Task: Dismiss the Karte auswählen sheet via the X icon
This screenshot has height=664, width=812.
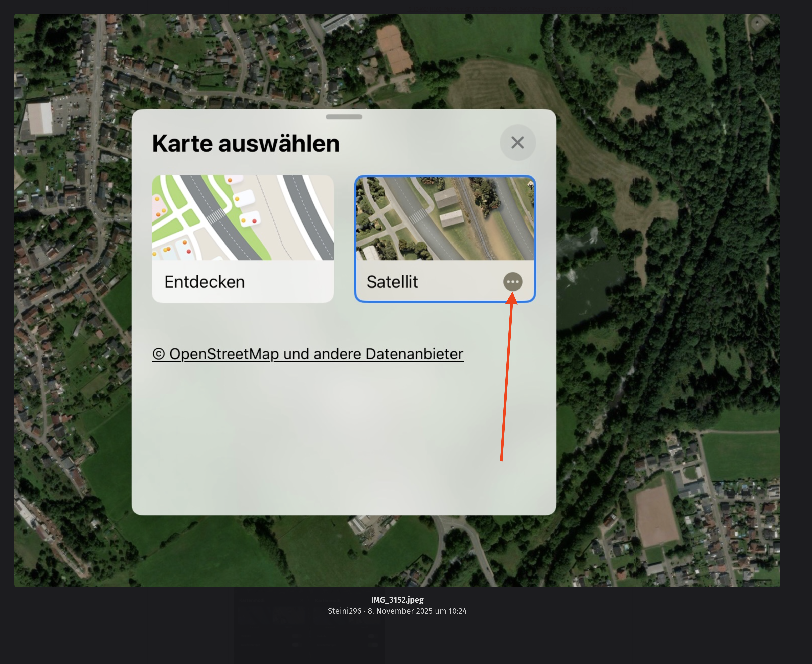Action: click(x=518, y=143)
